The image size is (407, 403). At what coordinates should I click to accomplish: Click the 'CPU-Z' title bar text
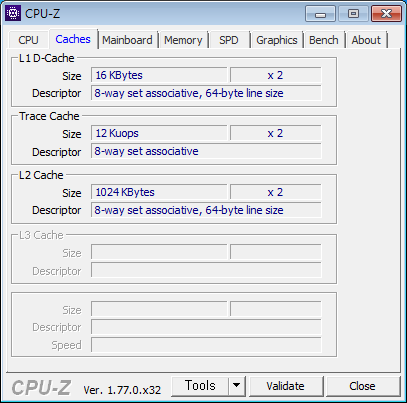[x=42, y=14]
